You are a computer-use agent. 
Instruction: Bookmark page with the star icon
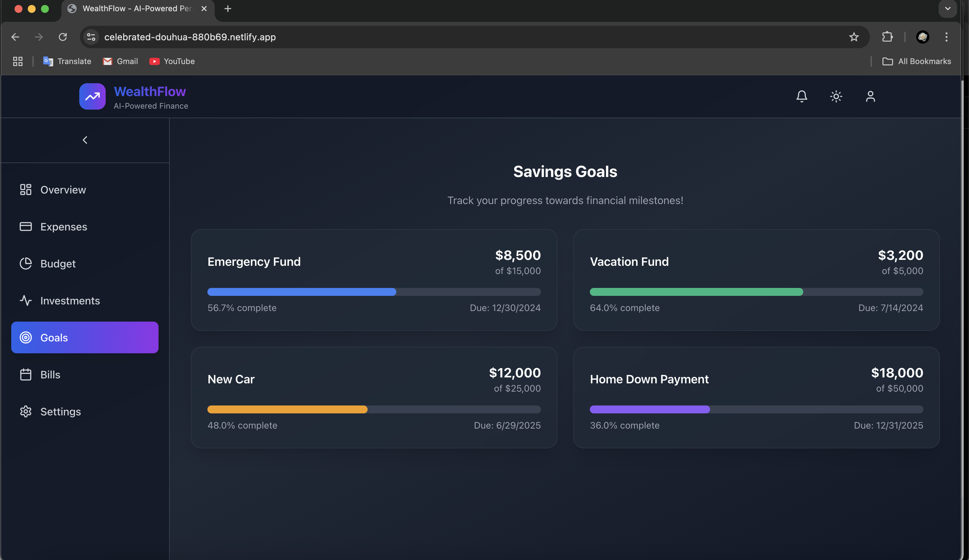[x=854, y=37]
